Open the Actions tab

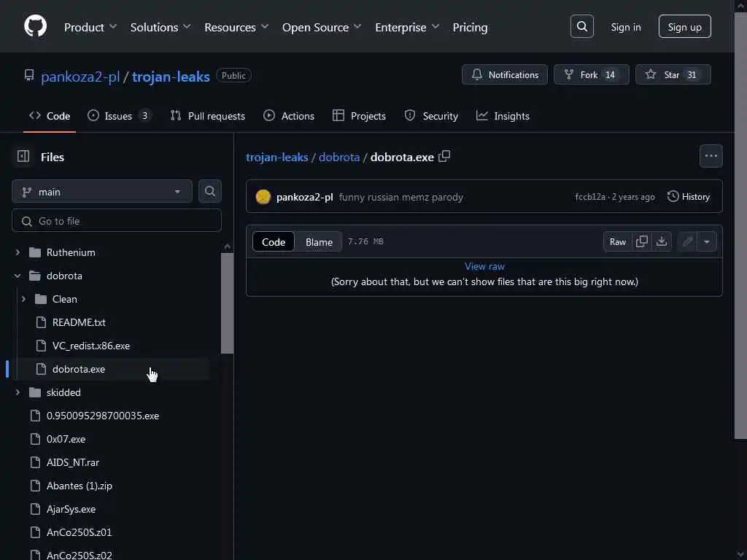click(289, 116)
